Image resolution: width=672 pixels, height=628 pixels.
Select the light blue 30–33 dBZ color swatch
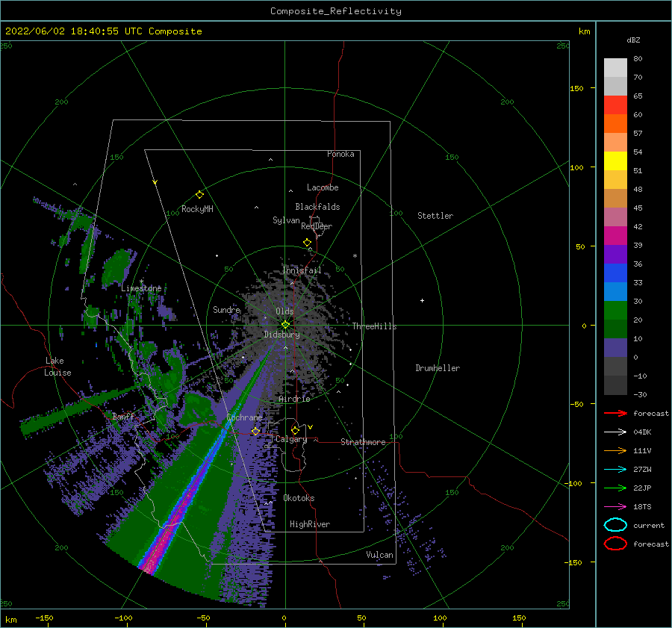(x=615, y=291)
